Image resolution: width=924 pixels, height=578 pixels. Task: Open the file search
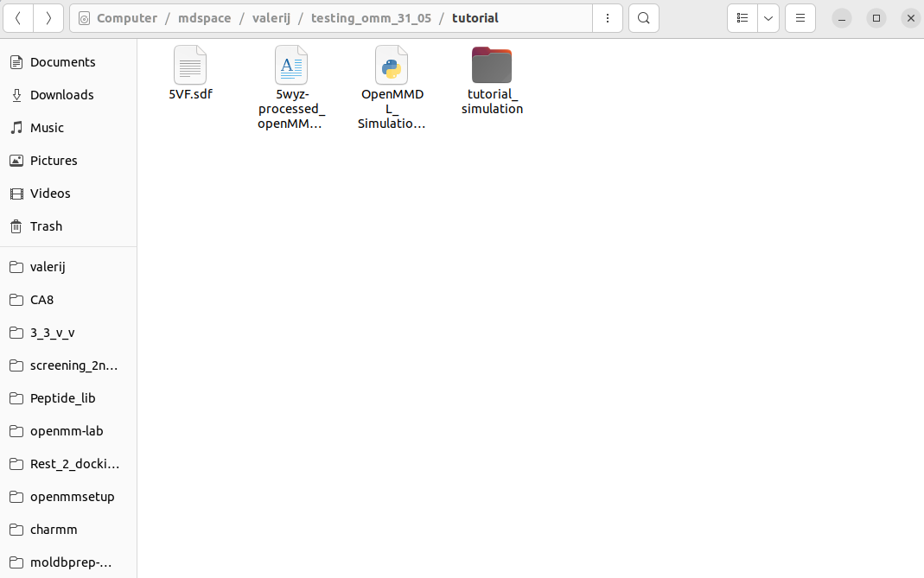pyautogui.click(x=643, y=18)
